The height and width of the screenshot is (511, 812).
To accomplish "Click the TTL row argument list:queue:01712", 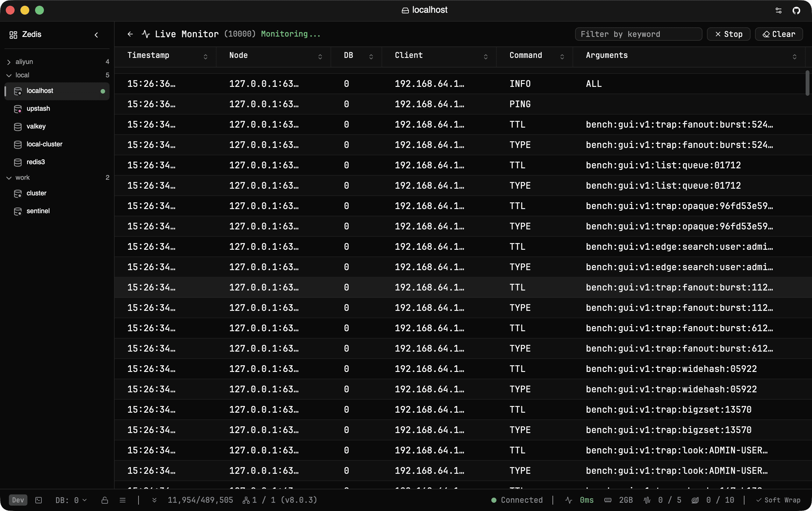I will 663,165.
